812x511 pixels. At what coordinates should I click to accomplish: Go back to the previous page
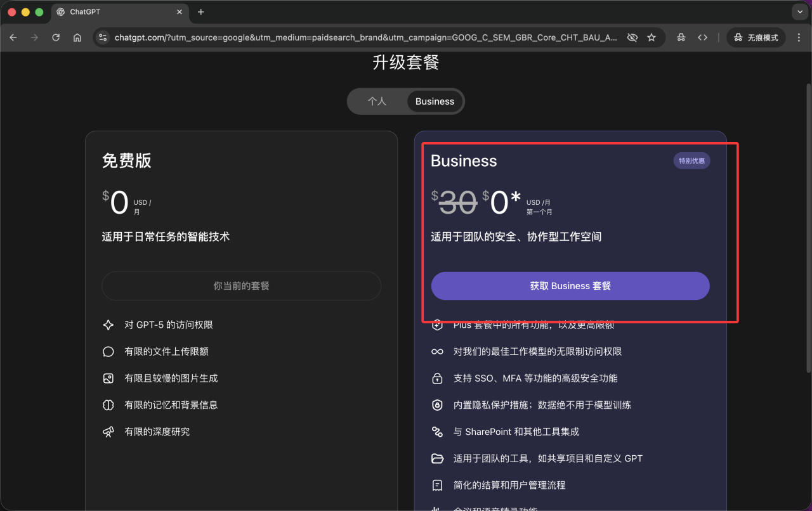point(13,37)
